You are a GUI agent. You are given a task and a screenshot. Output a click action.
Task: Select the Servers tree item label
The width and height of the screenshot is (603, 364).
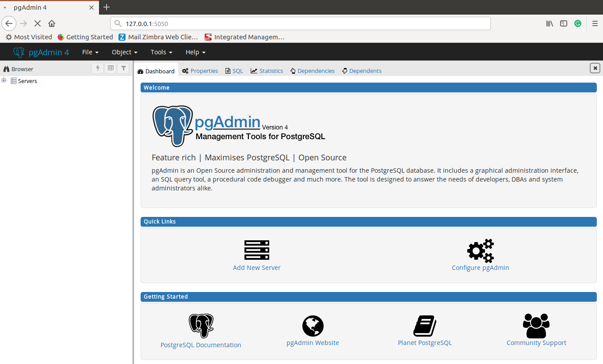pyautogui.click(x=27, y=81)
